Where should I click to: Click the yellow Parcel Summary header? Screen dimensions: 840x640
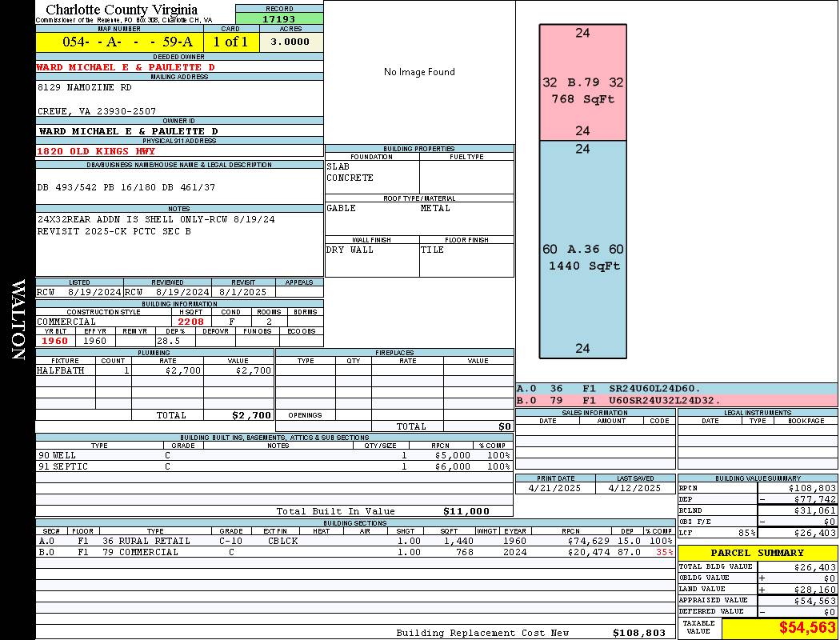758,553
